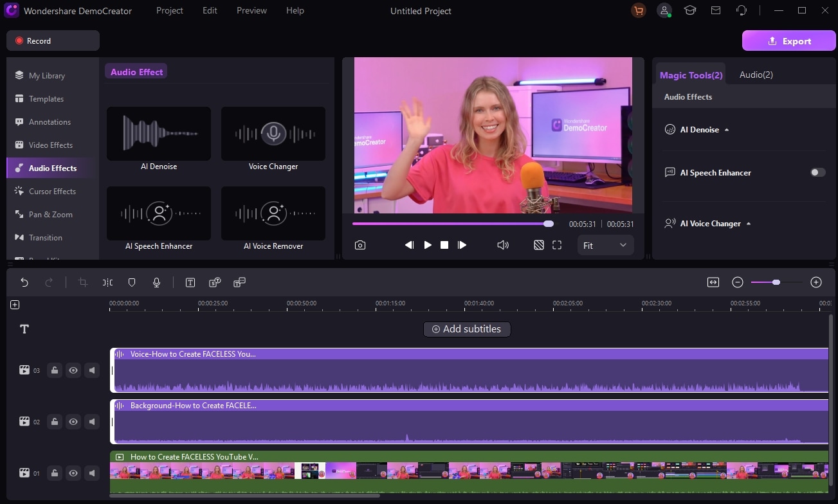Select the crop tool icon

tap(83, 282)
